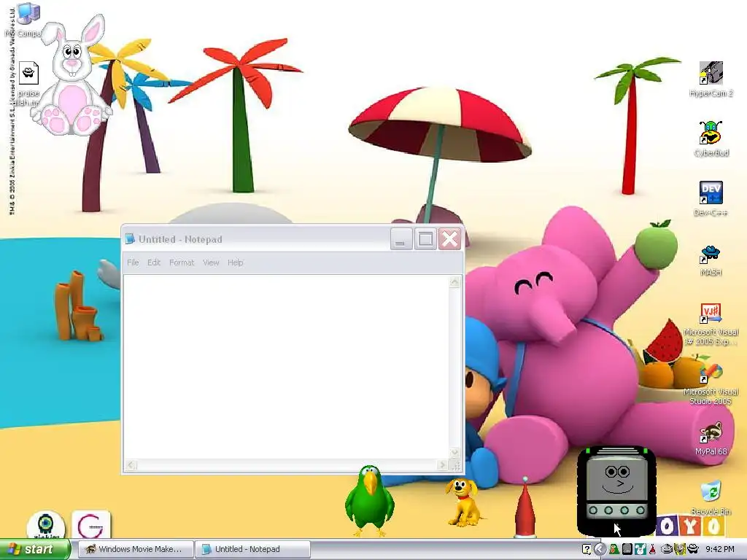Open Notepad's Format menu
747x560 pixels.
pos(182,262)
